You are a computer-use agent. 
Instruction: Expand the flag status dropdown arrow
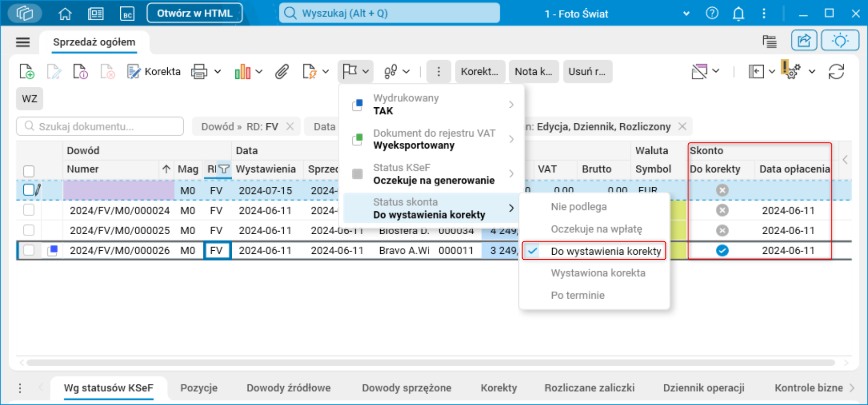[366, 72]
